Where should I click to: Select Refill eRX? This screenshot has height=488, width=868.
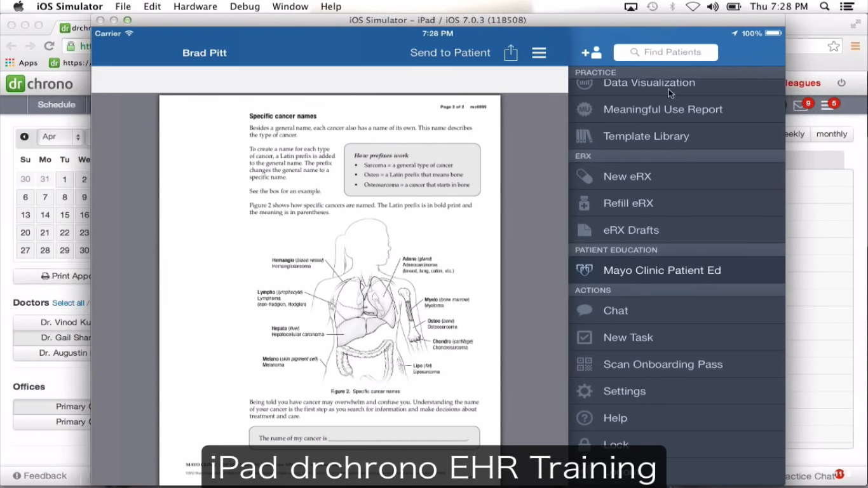click(x=677, y=203)
